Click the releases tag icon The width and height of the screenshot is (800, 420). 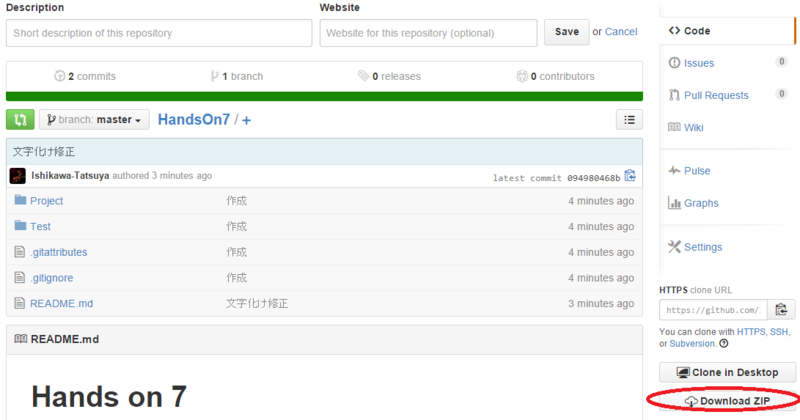tap(363, 76)
